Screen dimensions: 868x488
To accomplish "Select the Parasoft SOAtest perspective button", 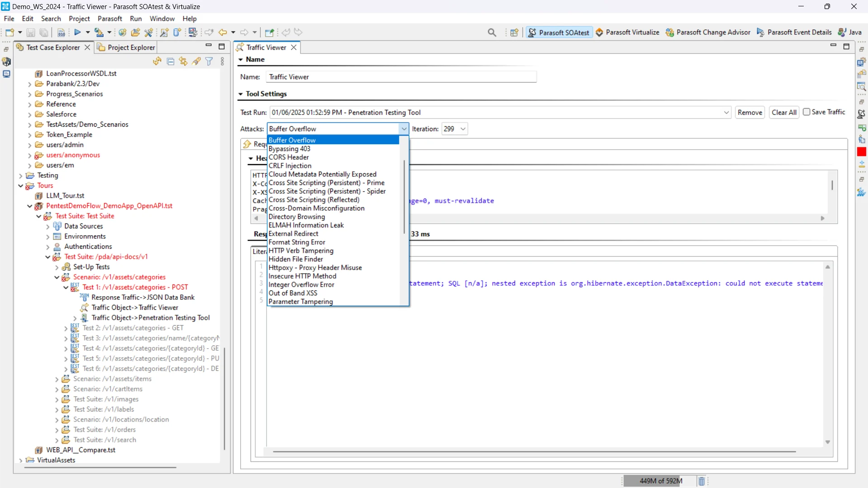I will click(x=560, y=33).
